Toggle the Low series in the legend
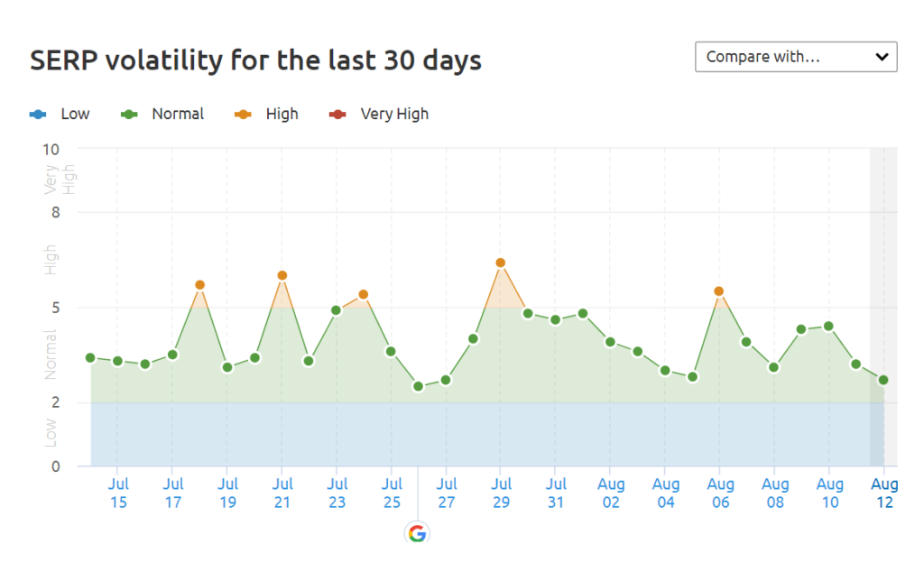This screenshot has width=924, height=572. click(x=77, y=114)
